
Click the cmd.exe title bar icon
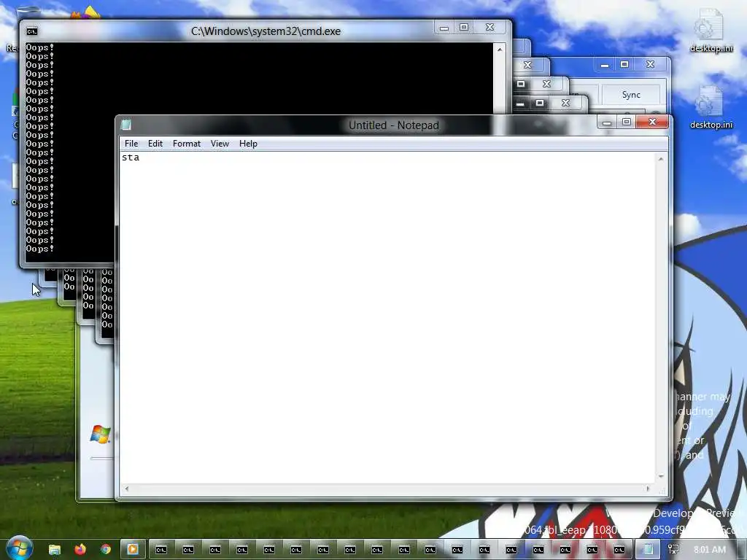pos(32,31)
